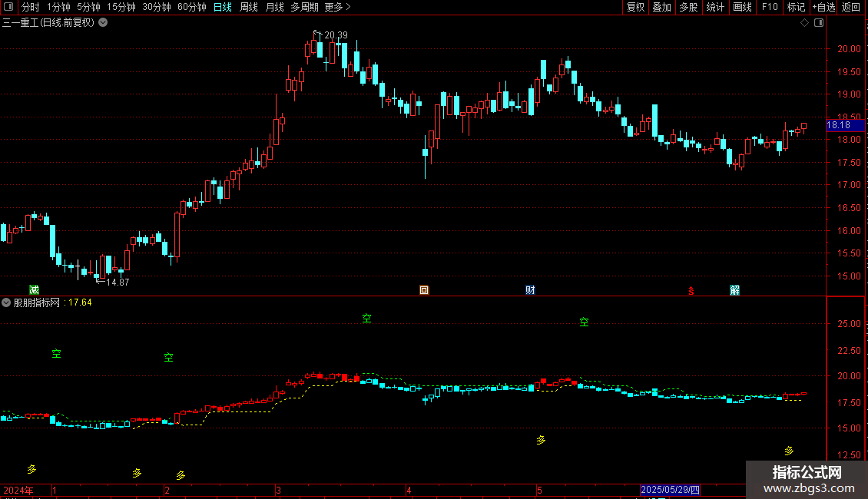Click the 25.00 label on indicator axis

[x=849, y=324]
